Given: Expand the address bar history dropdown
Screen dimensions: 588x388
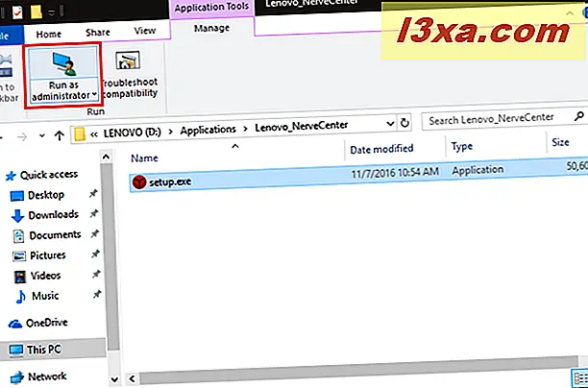Looking at the screenshot, I should pos(390,123).
